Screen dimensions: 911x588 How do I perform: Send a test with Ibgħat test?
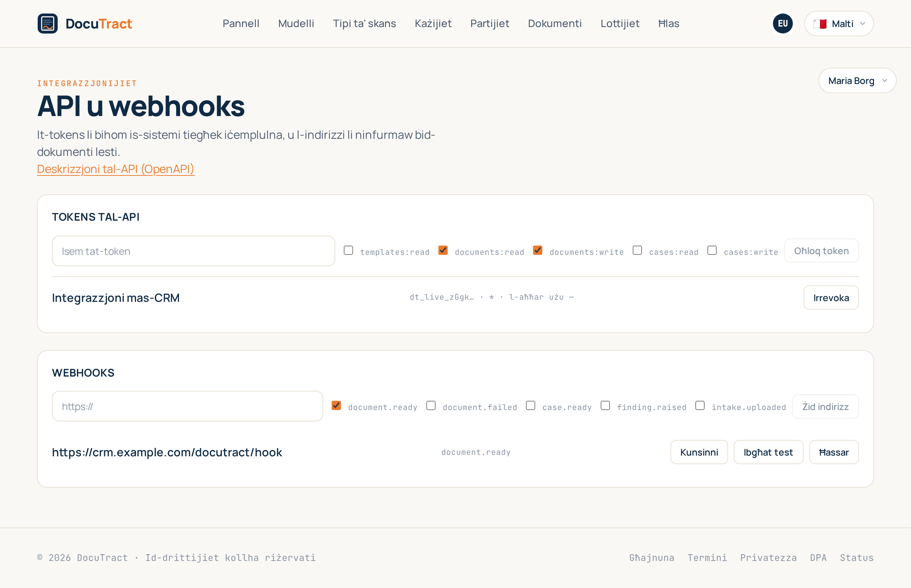[768, 452]
